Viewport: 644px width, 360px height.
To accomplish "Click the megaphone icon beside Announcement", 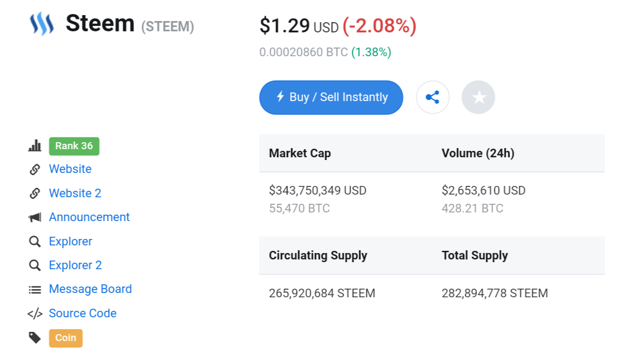I will 35,217.
